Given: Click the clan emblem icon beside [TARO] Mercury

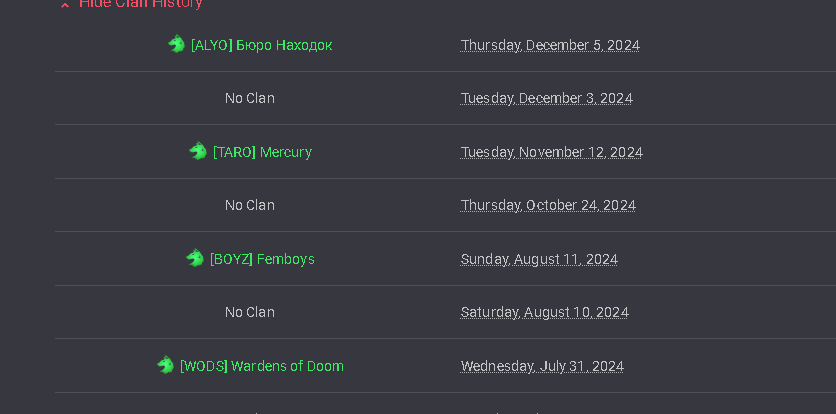Looking at the screenshot, I should pos(198,151).
